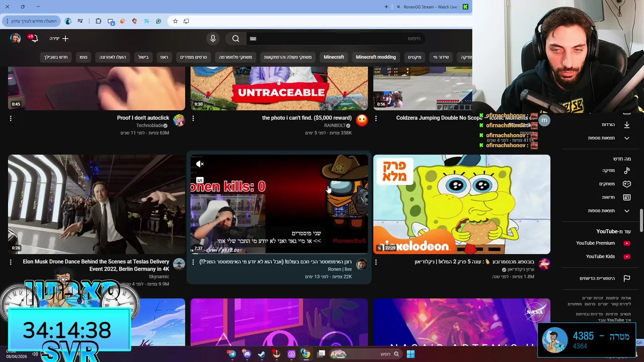The image size is (644, 362).
Task: Open the Proof I don't autoclick title
Action: tap(143, 118)
